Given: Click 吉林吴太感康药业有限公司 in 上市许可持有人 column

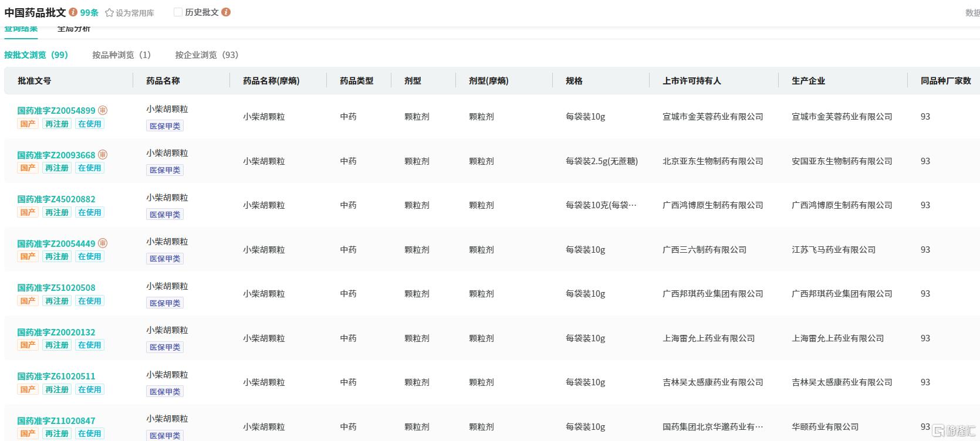Looking at the screenshot, I should pyautogui.click(x=713, y=382).
